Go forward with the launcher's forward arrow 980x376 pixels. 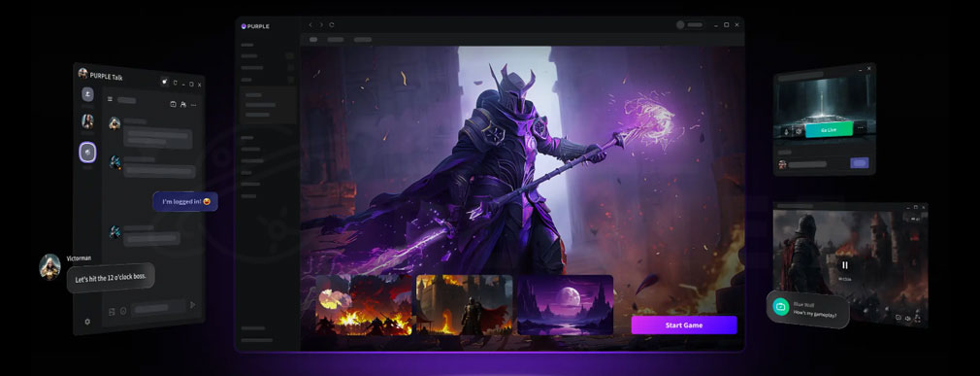(x=321, y=25)
